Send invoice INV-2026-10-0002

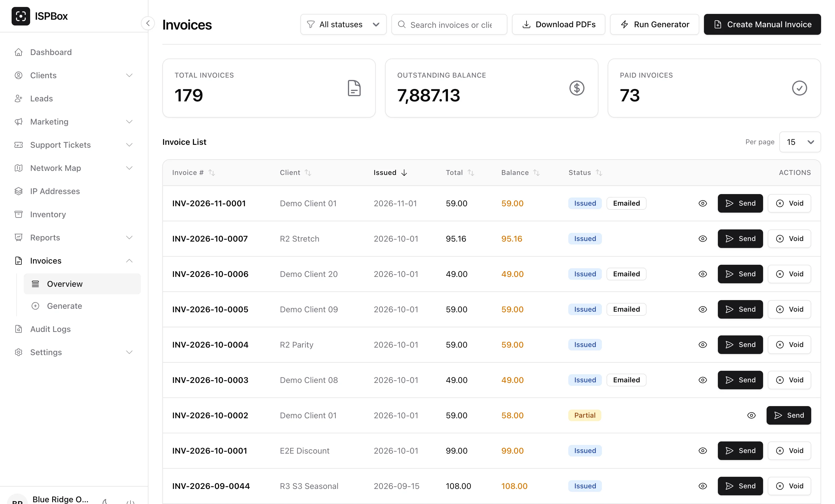789,415
